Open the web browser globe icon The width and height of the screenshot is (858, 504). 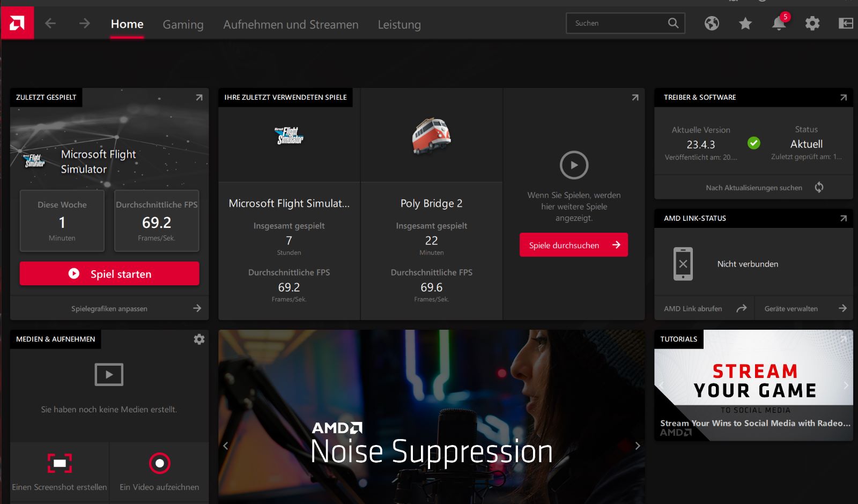[712, 23]
